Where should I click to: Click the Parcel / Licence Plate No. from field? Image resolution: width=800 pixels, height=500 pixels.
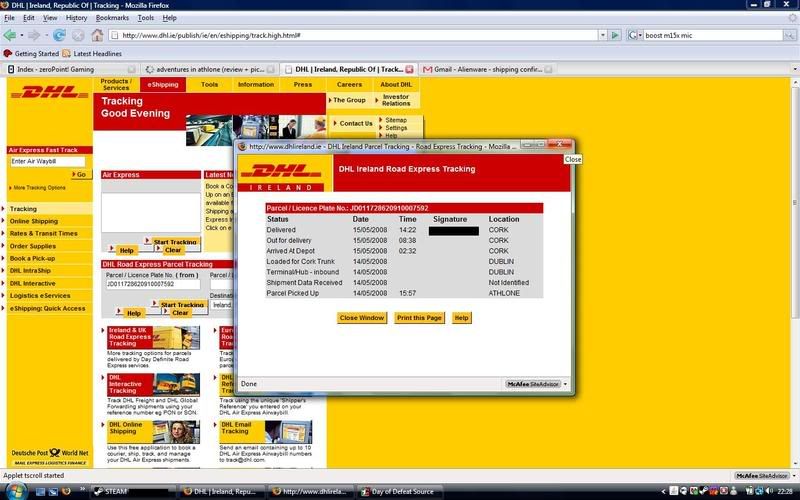(x=153, y=284)
